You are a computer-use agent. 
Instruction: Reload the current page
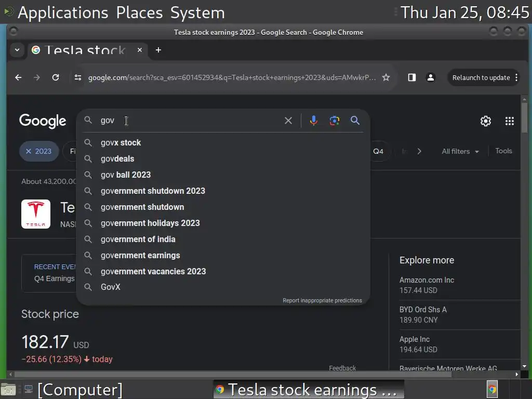click(x=56, y=78)
